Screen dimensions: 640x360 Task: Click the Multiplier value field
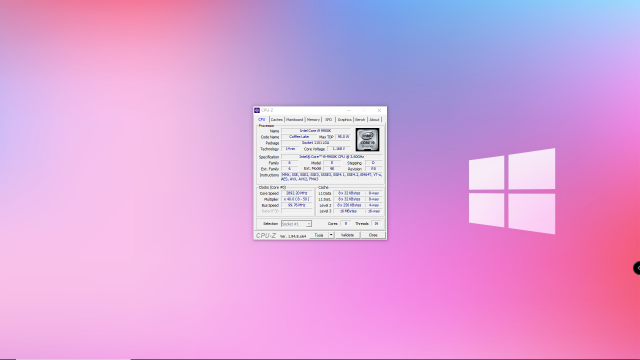pyautogui.click(x=297, y=199)
